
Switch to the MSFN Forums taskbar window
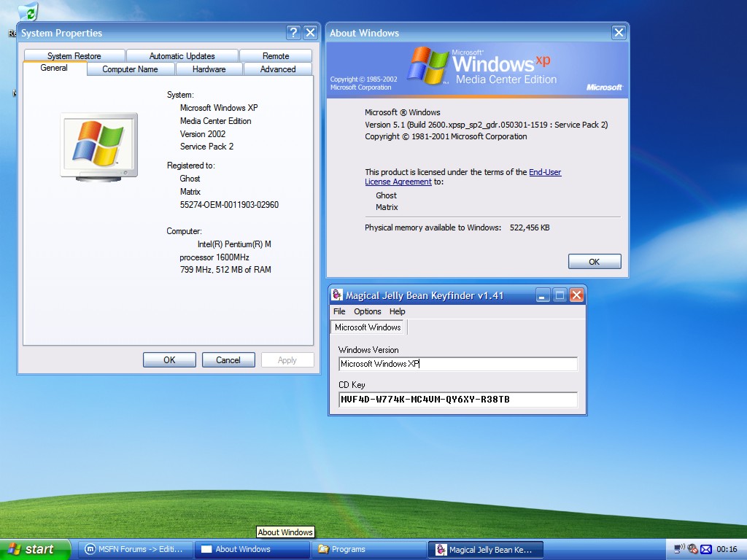[136, 550]
